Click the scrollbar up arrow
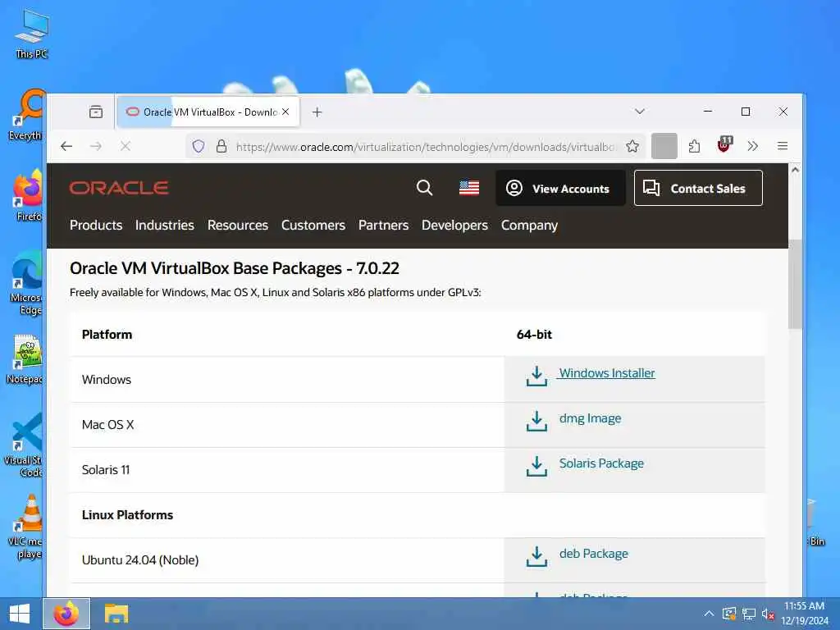The image size is (840, 630). tap(795, 170)
